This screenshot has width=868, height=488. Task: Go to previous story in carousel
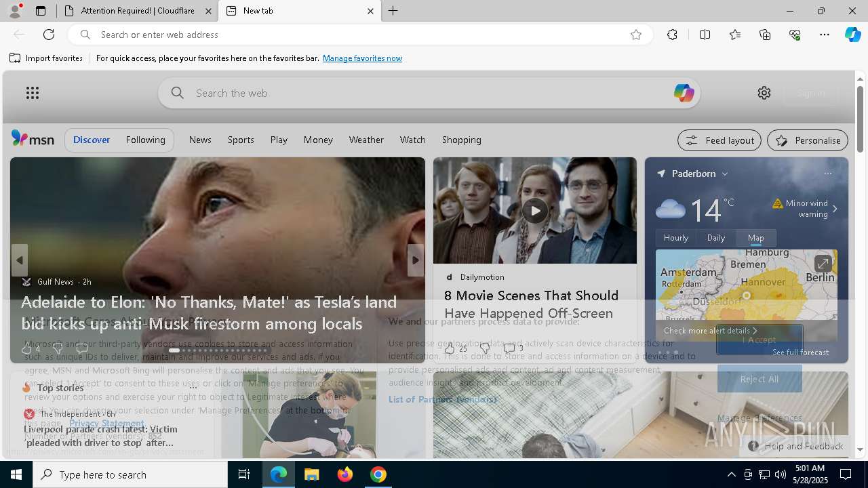point(20,260)
